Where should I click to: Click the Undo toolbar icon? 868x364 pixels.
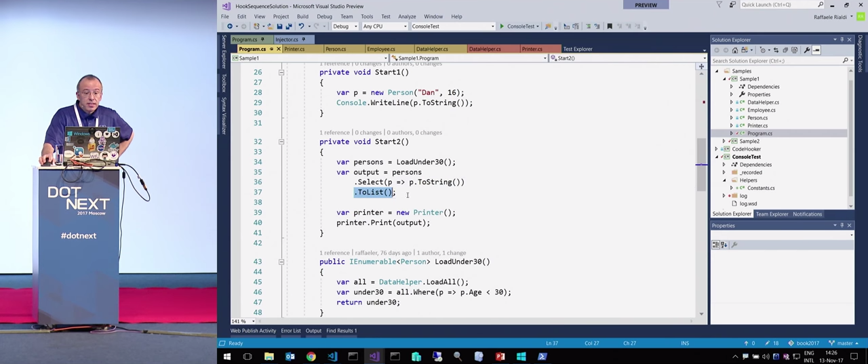(x=301, y=26)
